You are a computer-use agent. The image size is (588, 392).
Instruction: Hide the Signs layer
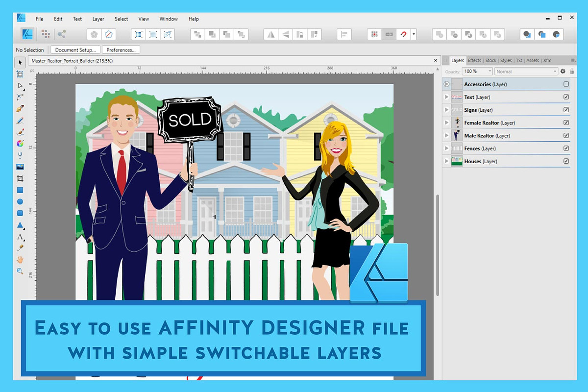[566, 110]
